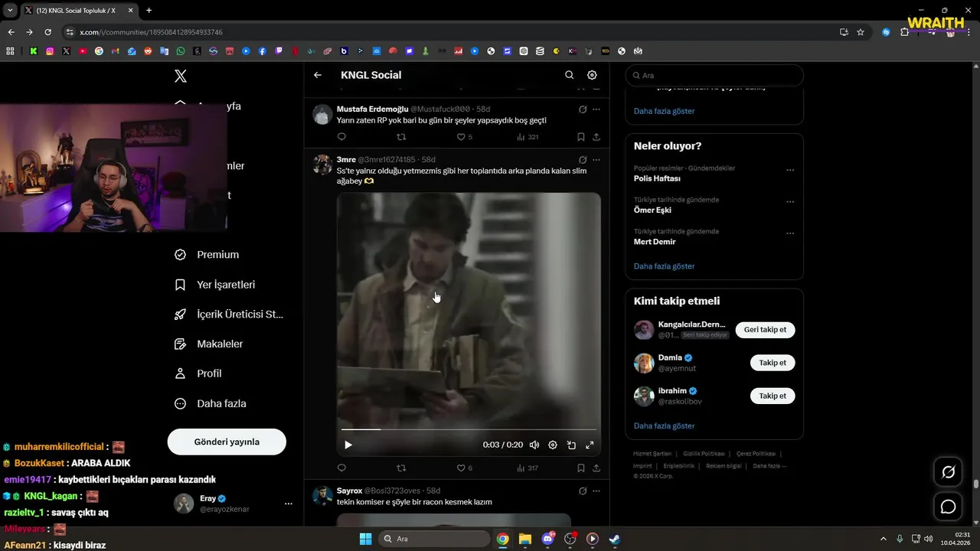This screenshot has width=980, height=551.
Task: Click video progress bar
Action: (x=469, y=429)
